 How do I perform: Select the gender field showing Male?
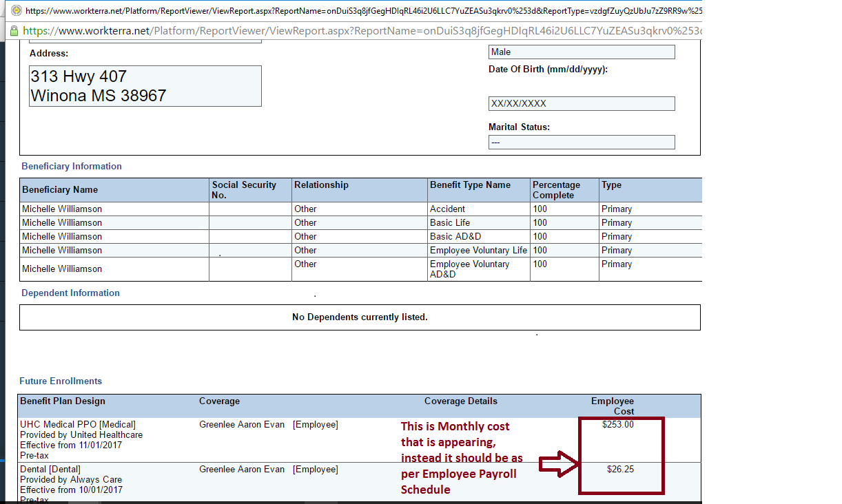[581, 52]
